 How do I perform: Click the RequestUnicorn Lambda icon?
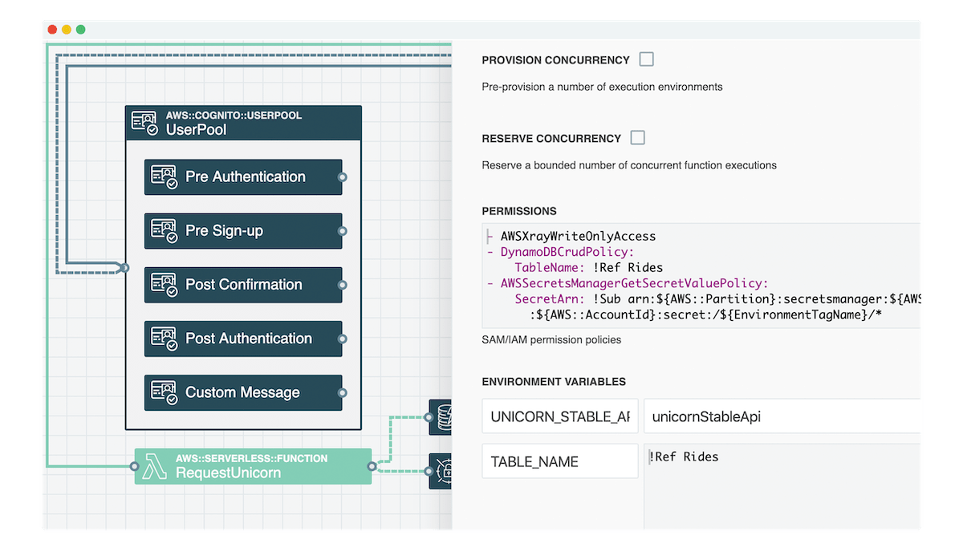pos(154,466)
